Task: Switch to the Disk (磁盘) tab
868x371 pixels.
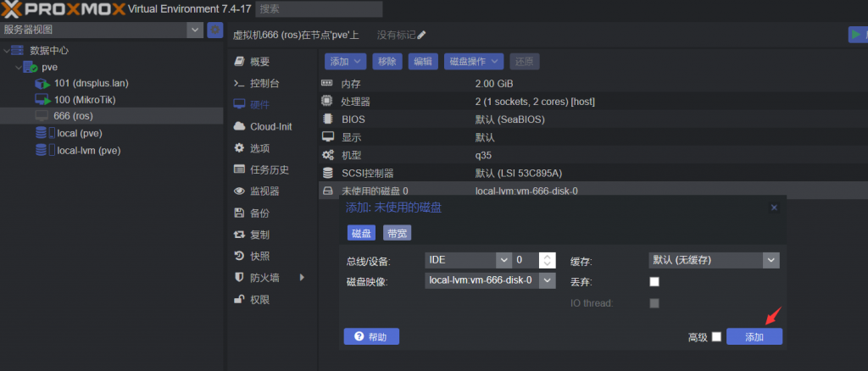Action: click(x=361, y=233)
